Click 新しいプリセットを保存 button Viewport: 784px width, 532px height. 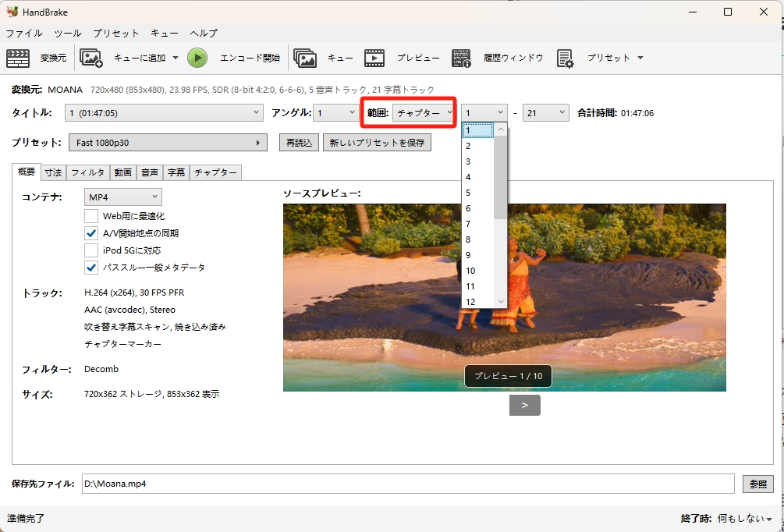click(x=377, y=143)
